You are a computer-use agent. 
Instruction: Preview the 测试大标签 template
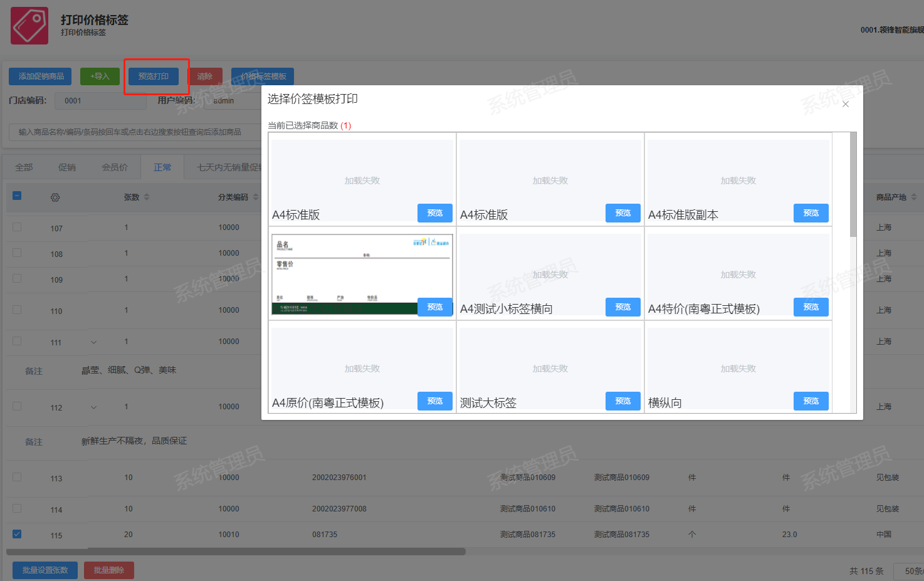[x=622, y=401]
